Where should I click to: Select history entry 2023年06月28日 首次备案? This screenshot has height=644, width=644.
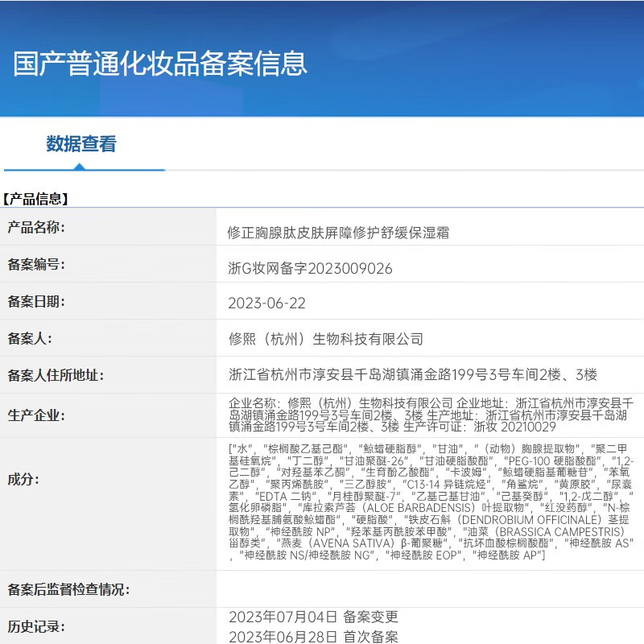pyautogui.click(x=313, y=636)
